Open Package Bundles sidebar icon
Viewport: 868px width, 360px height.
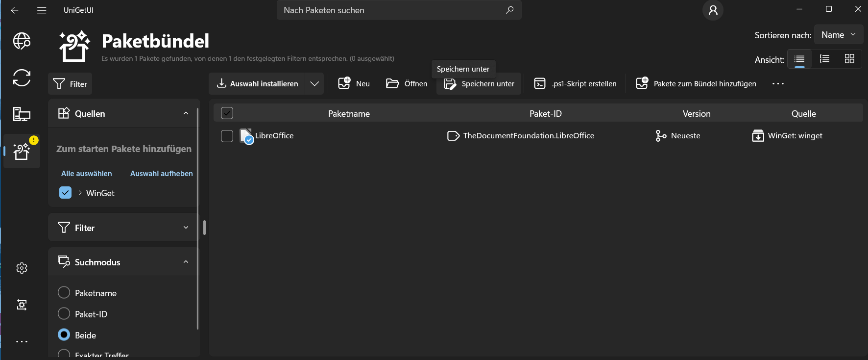point(22,151)
